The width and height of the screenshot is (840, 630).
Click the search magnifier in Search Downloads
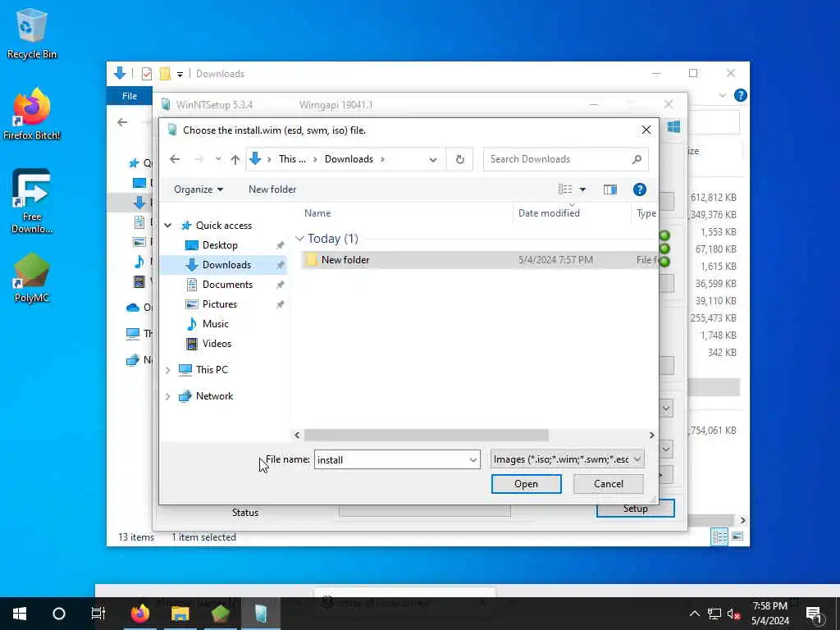pyautogui.click(x=637, y=159)
